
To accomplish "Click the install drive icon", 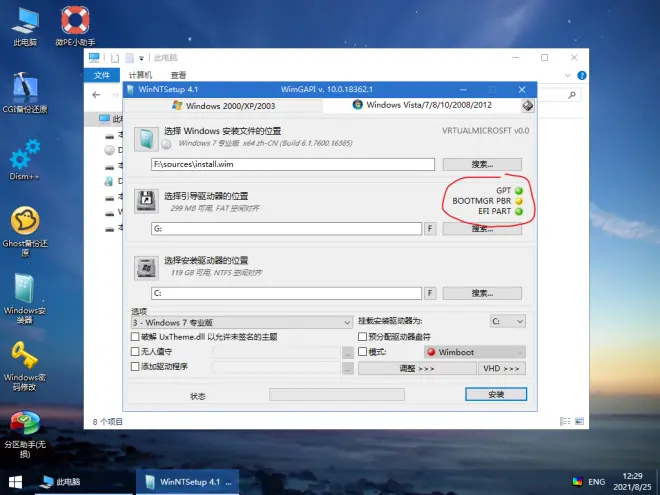I will click(x=146, y=268).
